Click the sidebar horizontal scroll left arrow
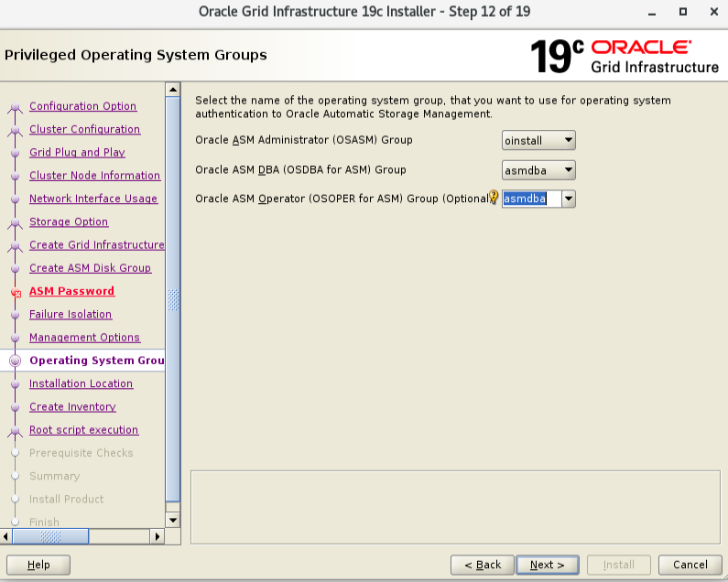The height and width of the screenshot is (582, 728). [x=7, y=537]
